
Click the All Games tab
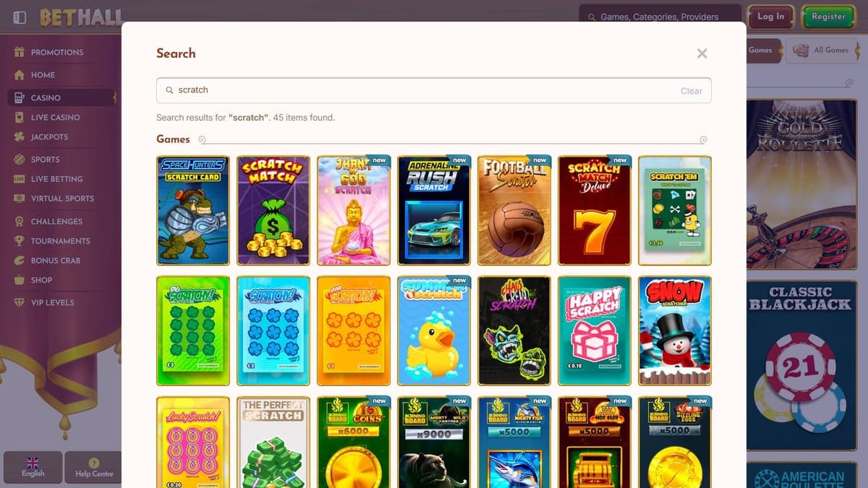(822, 50)
